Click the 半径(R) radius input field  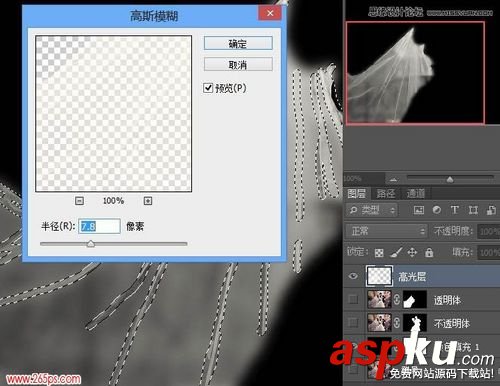(99, 226)
